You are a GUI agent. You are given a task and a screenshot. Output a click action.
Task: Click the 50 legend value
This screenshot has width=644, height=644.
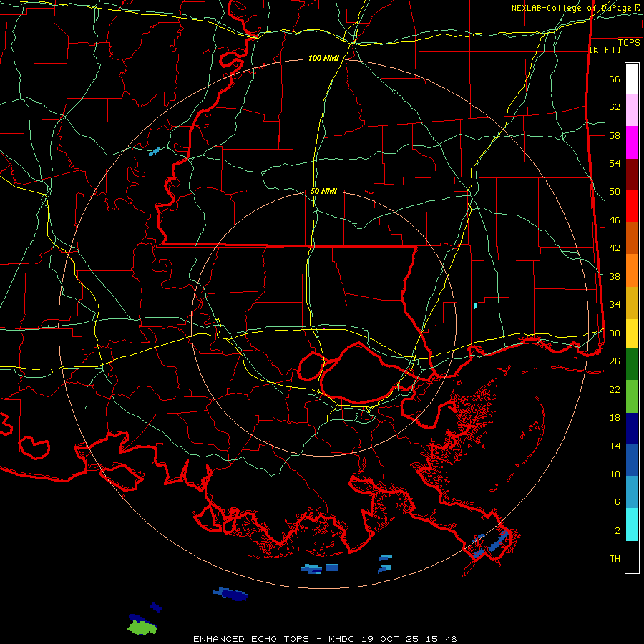click(x=615, y=191)
